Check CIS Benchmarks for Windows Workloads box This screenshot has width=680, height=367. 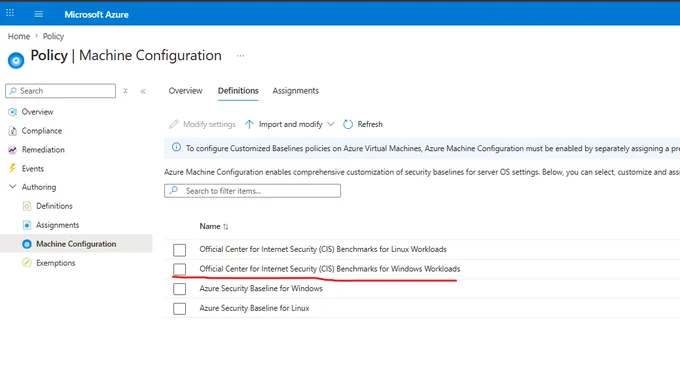point(180,269)
